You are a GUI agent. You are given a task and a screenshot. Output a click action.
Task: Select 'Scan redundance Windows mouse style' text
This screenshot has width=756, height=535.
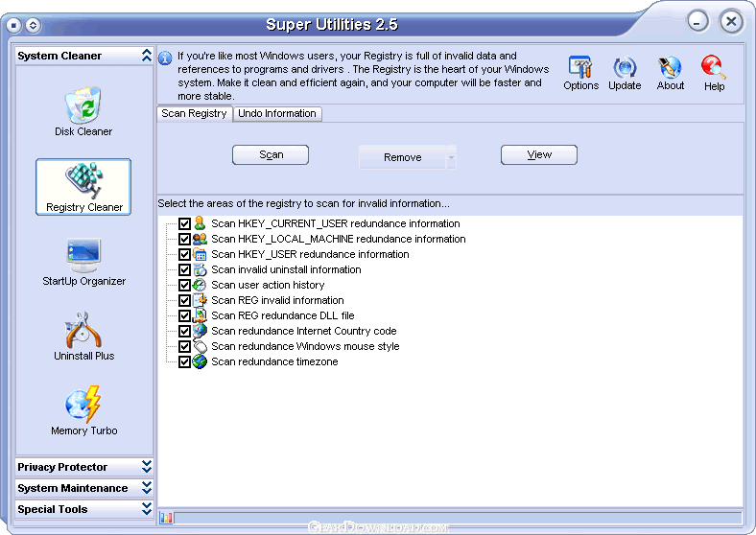305,346
